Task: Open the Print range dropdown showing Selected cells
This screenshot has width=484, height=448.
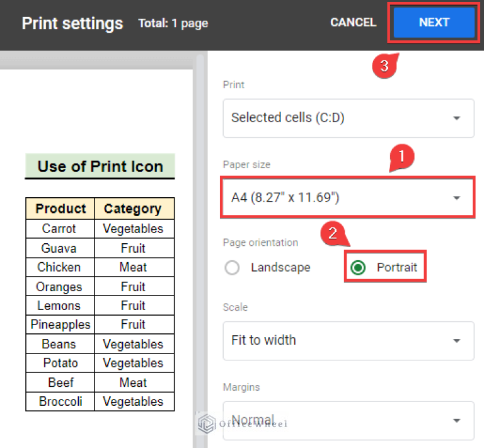Action: (x=348, y=118)
